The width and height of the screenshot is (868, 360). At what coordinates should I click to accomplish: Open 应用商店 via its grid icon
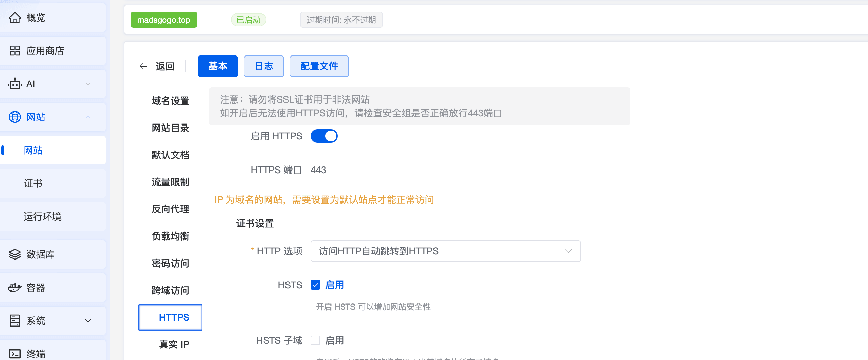point(15,51)
